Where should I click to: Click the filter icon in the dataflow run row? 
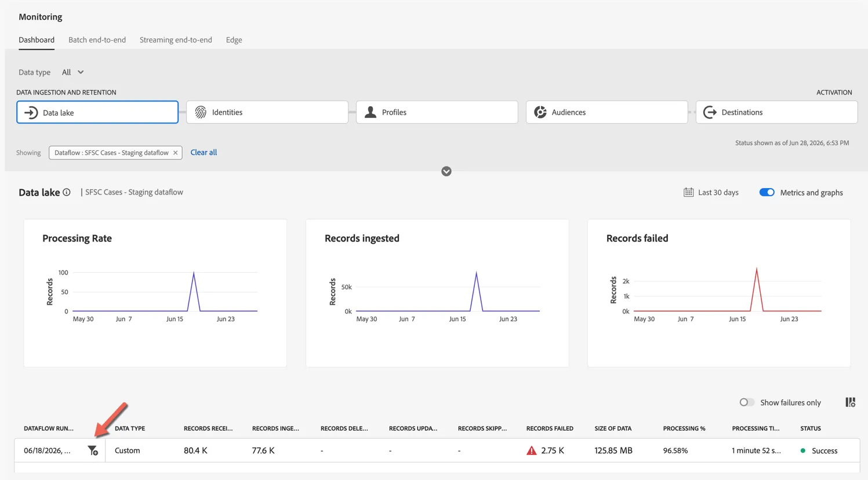point(93,450)
